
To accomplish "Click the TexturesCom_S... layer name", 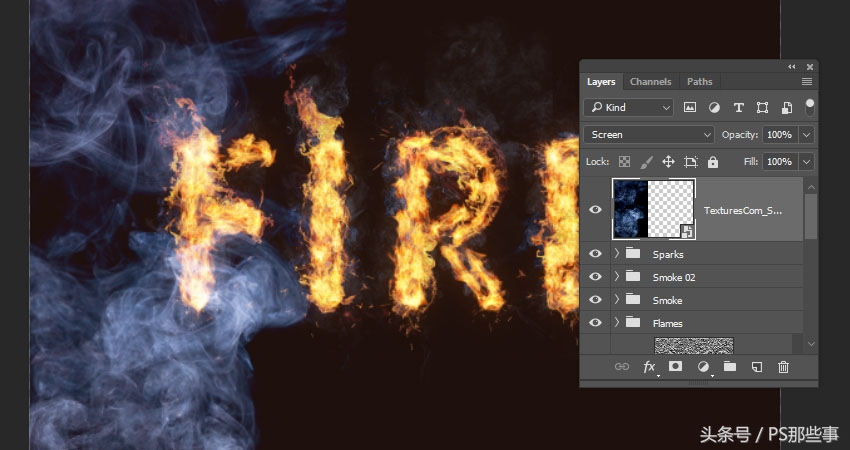I will 743,210.
